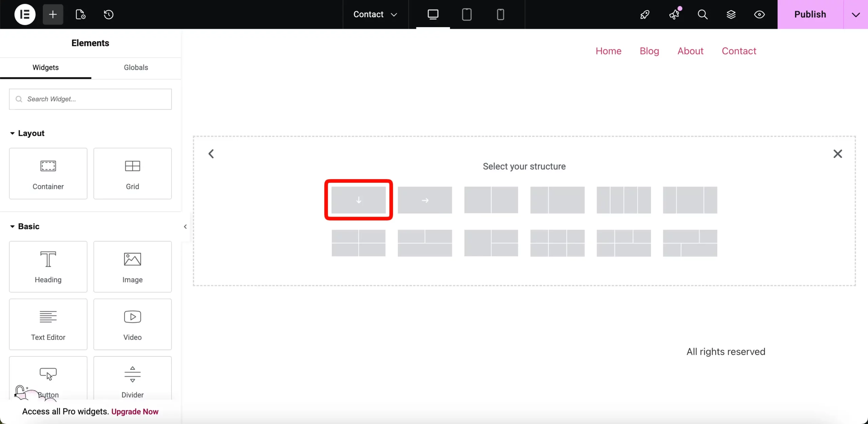Open the Publish options chevron
The image size is (868, 424).
click(x=856, y=14)
